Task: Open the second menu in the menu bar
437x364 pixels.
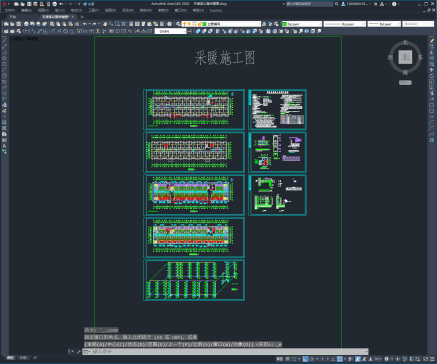Action: click(26, 10)
